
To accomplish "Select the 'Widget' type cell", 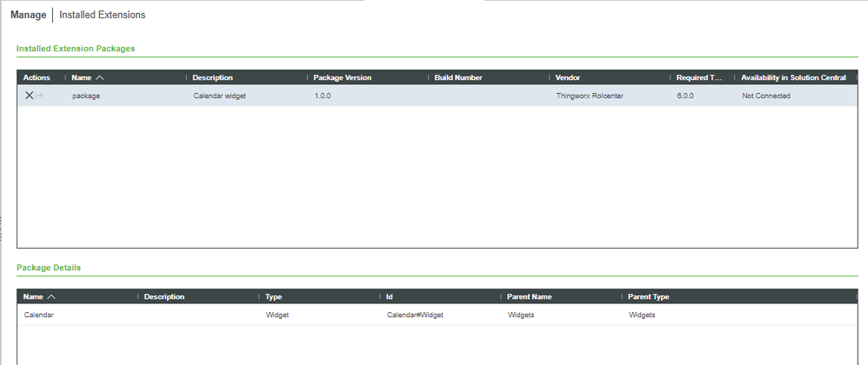I will click(277, 315).
